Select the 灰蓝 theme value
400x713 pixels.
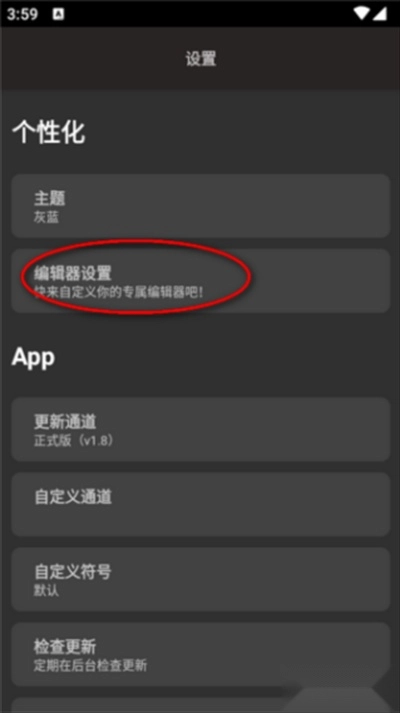[x=46, y=217]
